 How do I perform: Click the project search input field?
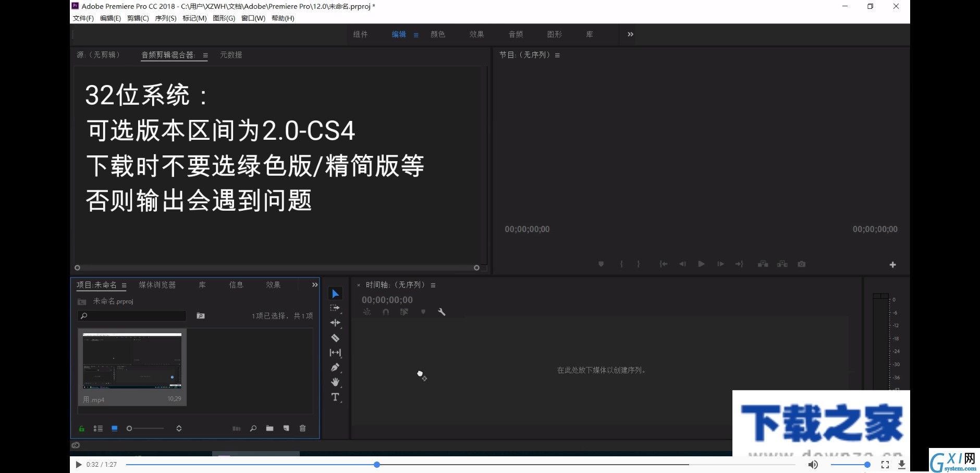132,316
